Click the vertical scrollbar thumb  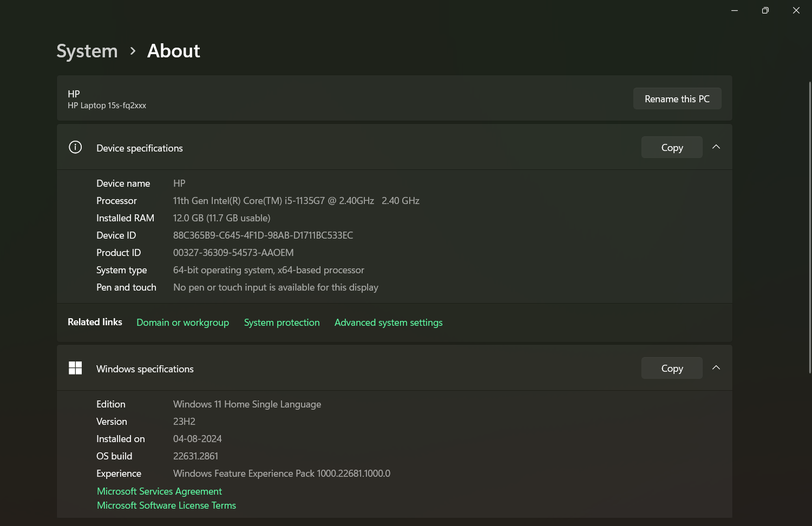[810, 227]
